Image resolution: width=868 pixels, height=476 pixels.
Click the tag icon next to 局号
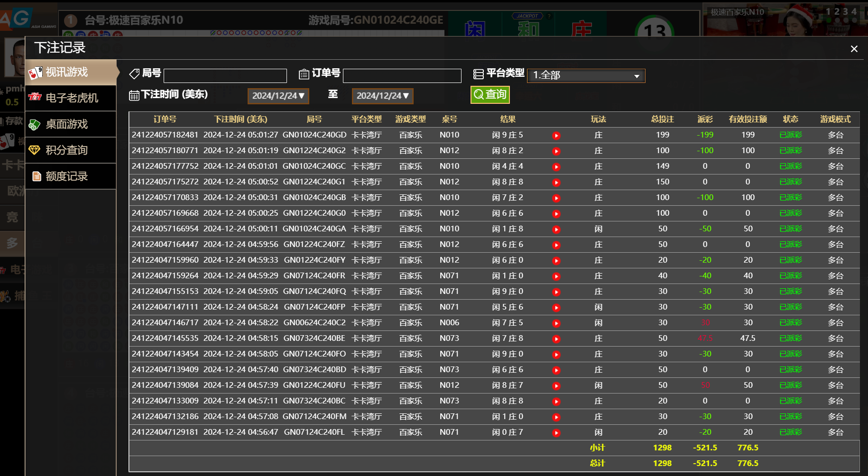click(134, 74)
